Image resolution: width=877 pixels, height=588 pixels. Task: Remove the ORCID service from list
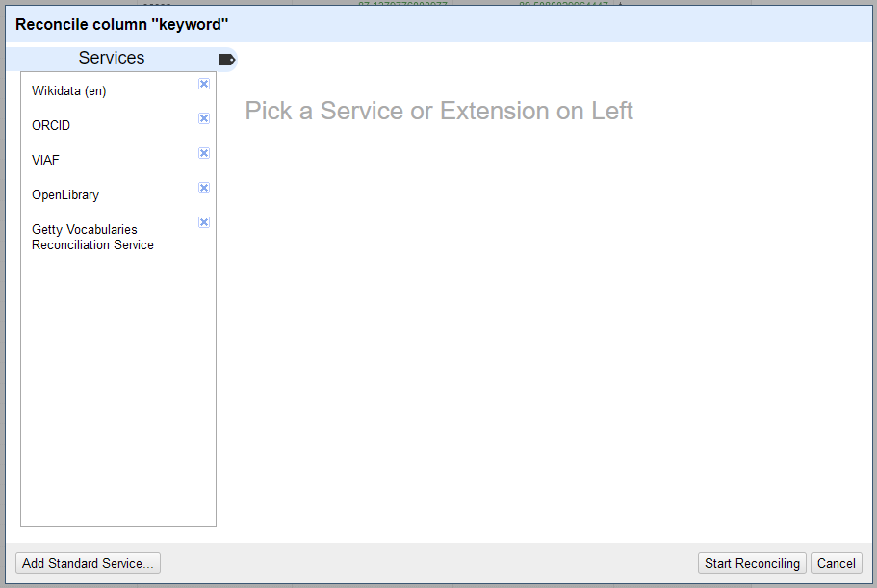tap(204, 118)
